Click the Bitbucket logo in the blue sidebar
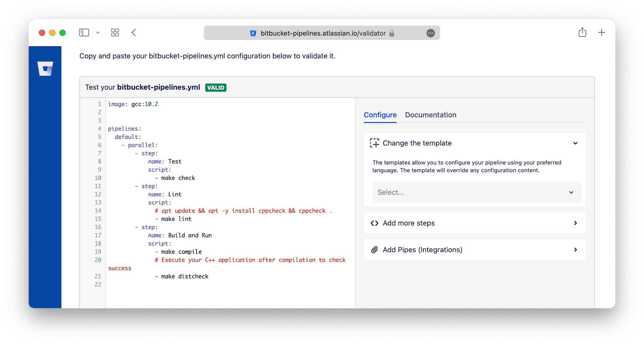The image size is (644, 346). tap(45, 69)
